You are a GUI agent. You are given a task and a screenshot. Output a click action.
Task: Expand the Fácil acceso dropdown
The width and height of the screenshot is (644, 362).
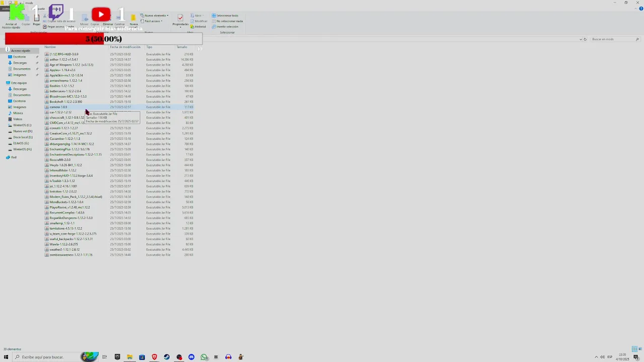coord(152,21)
